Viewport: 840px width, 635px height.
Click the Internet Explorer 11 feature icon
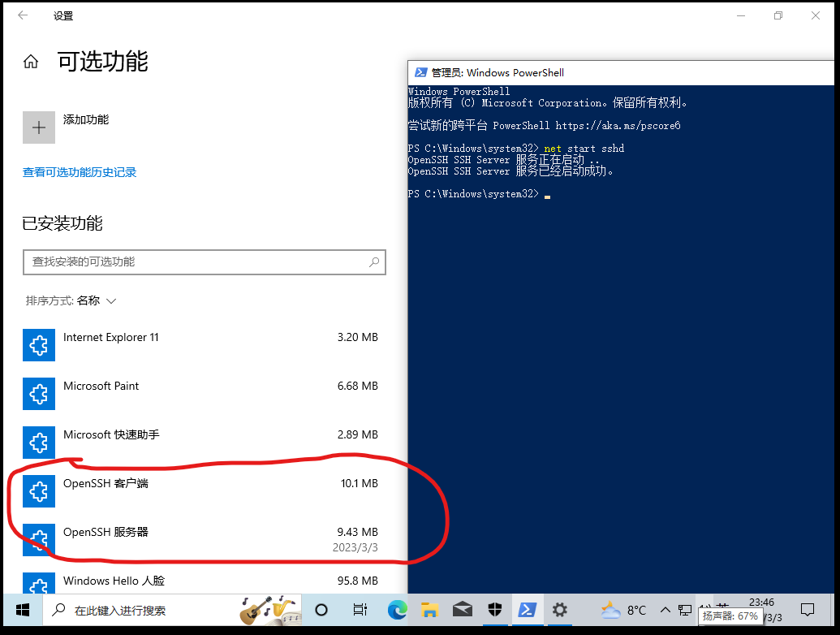click(39, 345)
